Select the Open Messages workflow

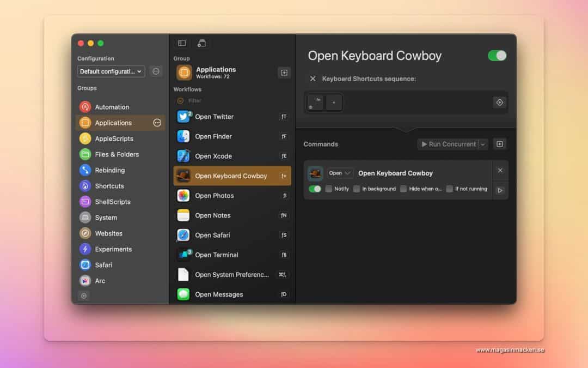point(232,294)
